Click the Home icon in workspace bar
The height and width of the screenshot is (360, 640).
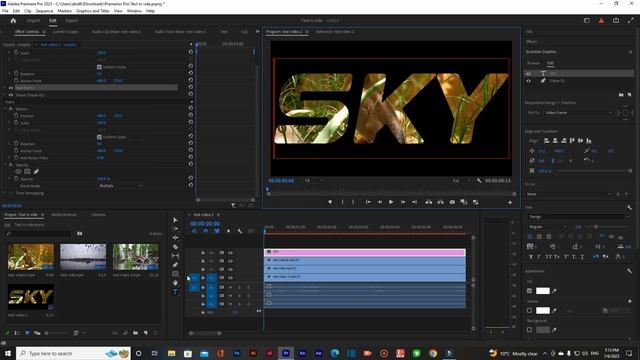pos(13,20)
